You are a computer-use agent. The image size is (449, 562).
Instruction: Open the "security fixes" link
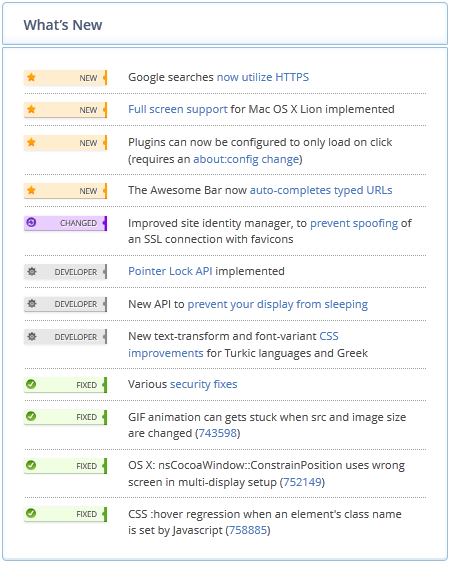coord(204,384)
